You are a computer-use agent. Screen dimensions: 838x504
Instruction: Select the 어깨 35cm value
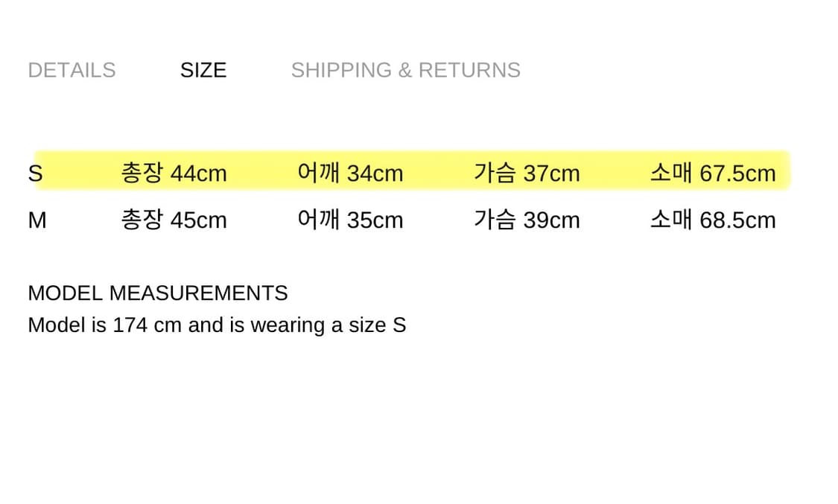click(x=350, y=220)
